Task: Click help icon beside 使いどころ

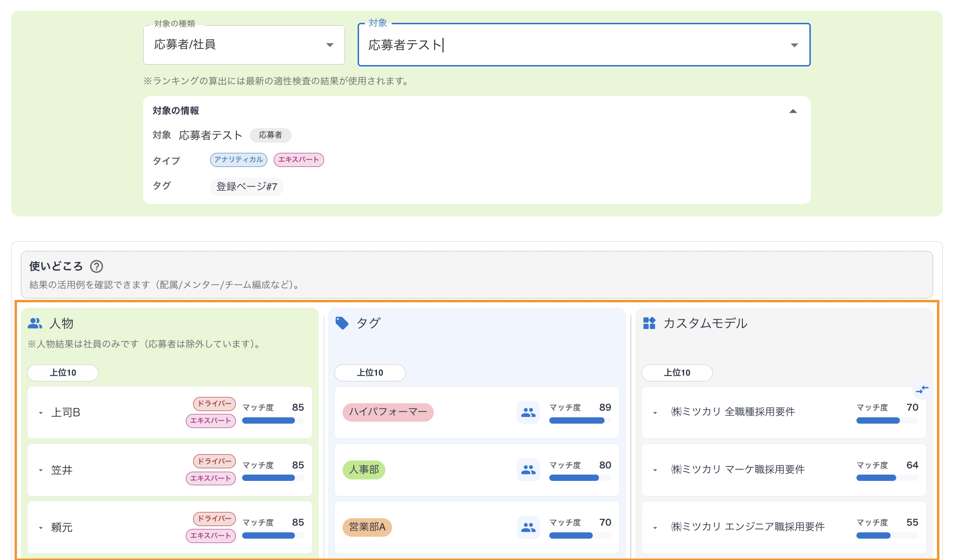Action: point(97,266)
